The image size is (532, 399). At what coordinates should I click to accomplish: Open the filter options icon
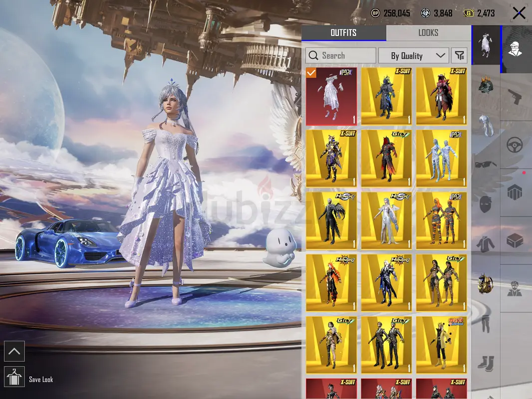coord(460,55)
